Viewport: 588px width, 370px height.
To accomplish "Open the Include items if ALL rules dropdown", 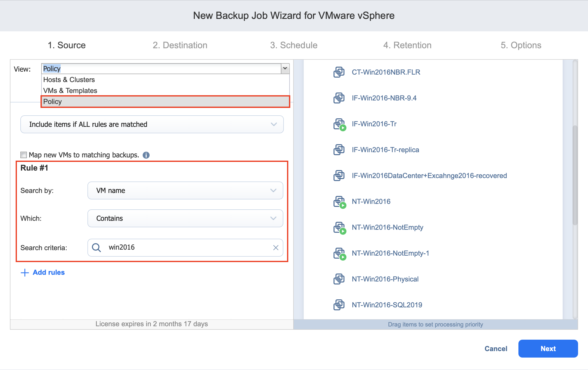I will click(x=152, y=124).
